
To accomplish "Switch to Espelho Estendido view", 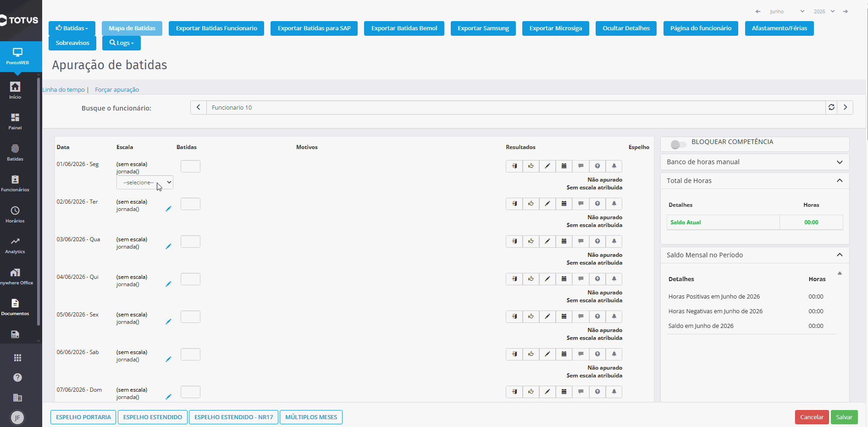I will pos(153,417).
